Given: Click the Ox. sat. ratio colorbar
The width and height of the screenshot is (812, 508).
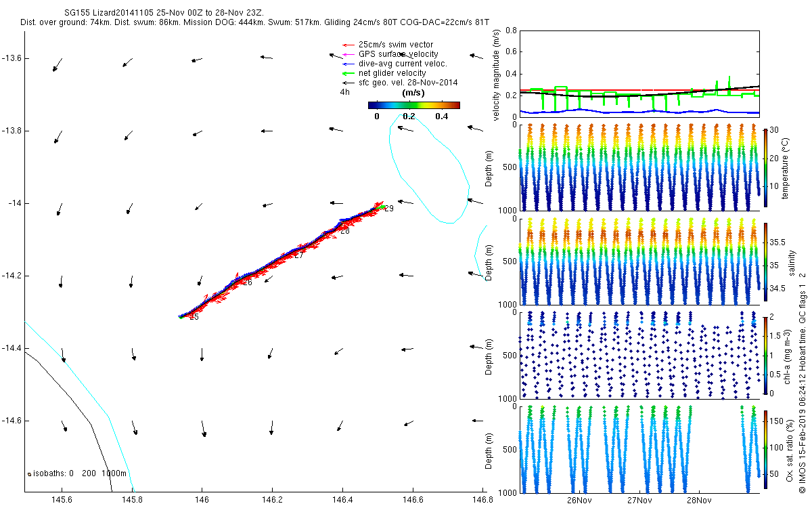Looking at the screenshot, I should pos(765,449).
